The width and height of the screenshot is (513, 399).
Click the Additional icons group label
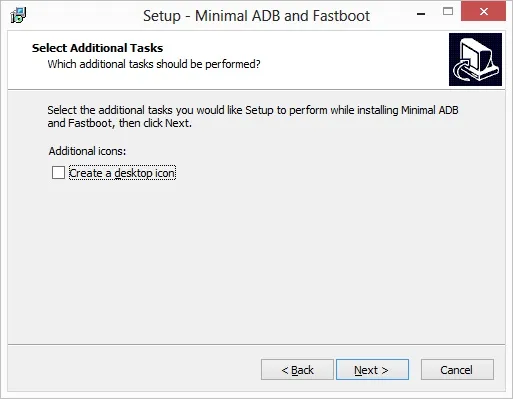87,151
